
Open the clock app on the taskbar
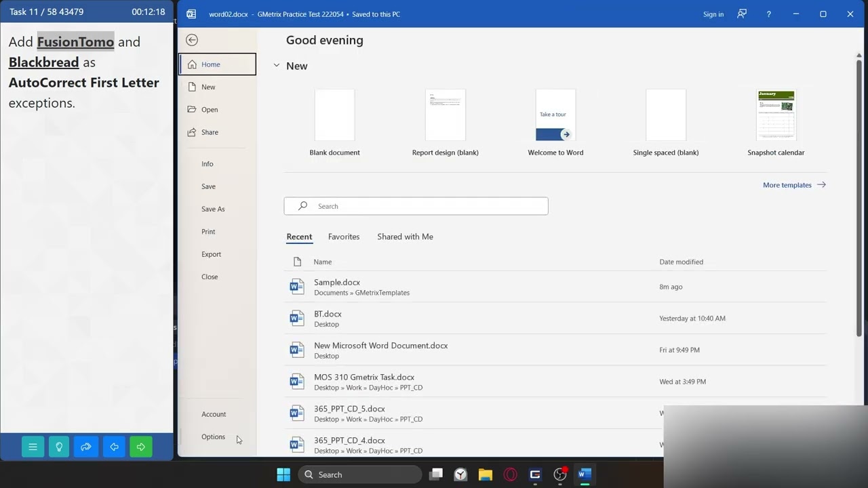click(x=460, y=474)
